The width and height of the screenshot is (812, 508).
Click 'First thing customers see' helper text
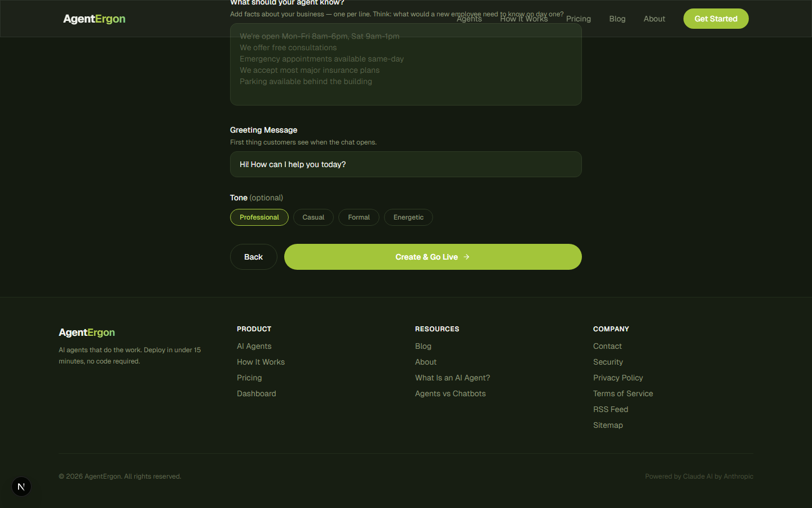(x=303, y=142)
